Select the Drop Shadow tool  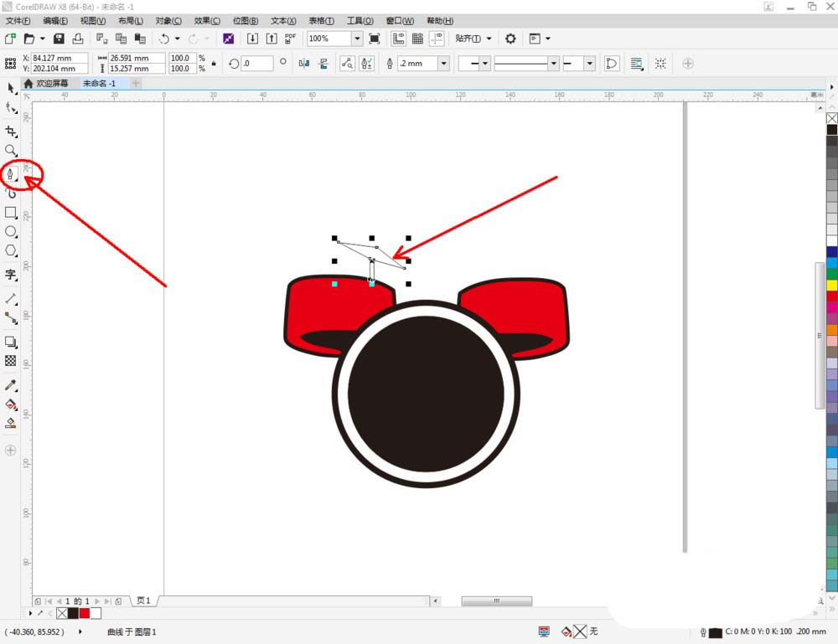[x=11, y=342]
